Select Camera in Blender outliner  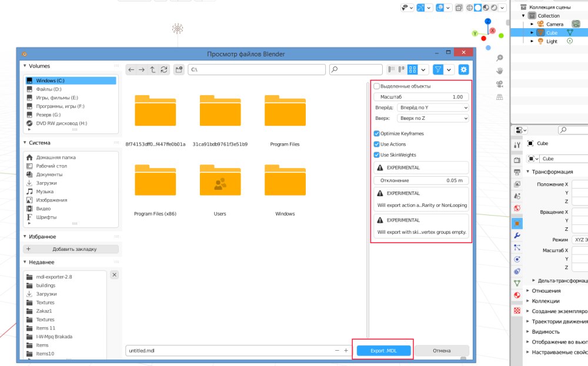554,24
